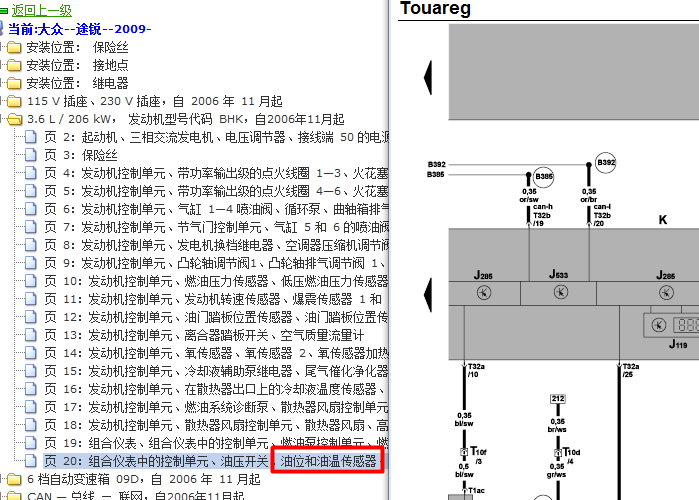Click the page icon for 页 7 节气门控制单元

(x=31, y=227)
